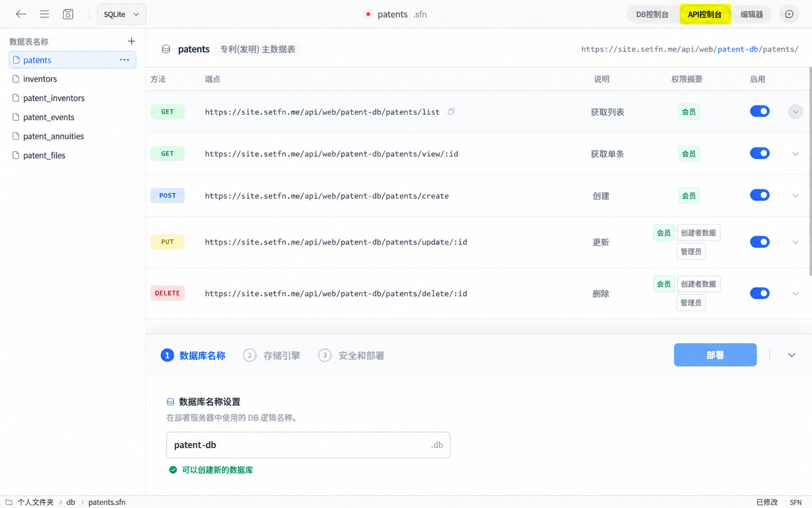Copy the patents/list endpoint URL
The width and height of the screenshot is (812, 508).
coord(451,112)
